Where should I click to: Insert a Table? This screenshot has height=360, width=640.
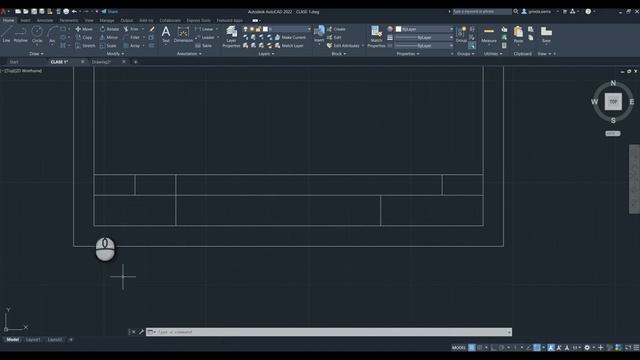click(x=204, y=46)
